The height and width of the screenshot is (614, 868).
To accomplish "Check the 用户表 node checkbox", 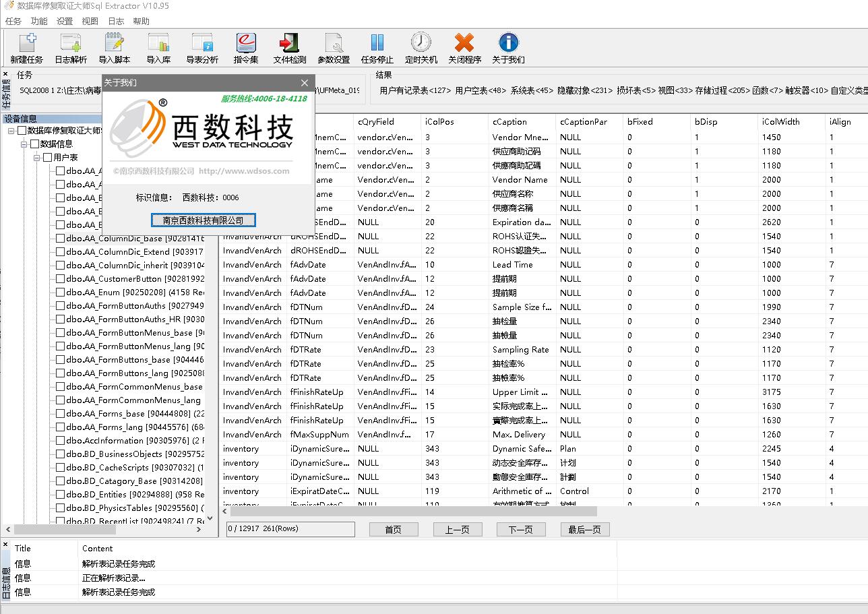I will tap(47, 157).
